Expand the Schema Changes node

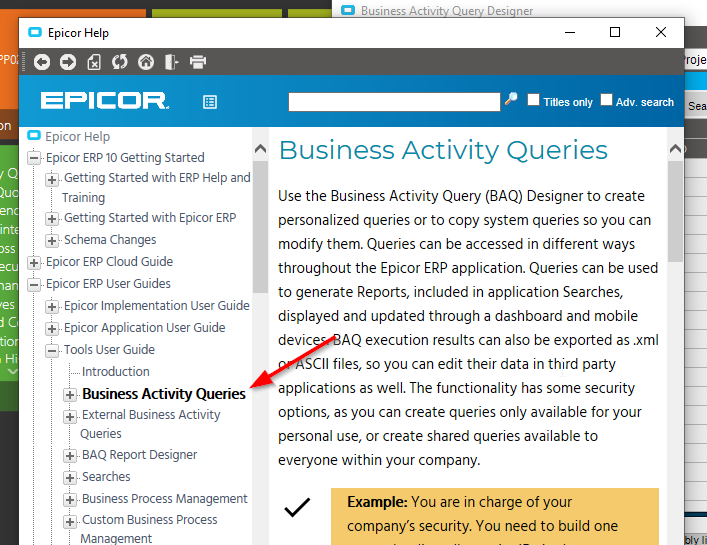point(52,241)
